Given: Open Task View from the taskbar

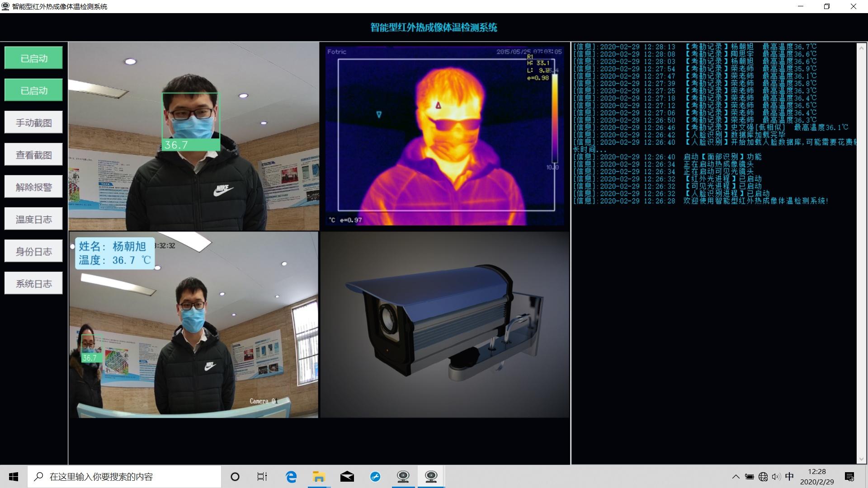Looking at the screenshot, I should click(262, 477).
